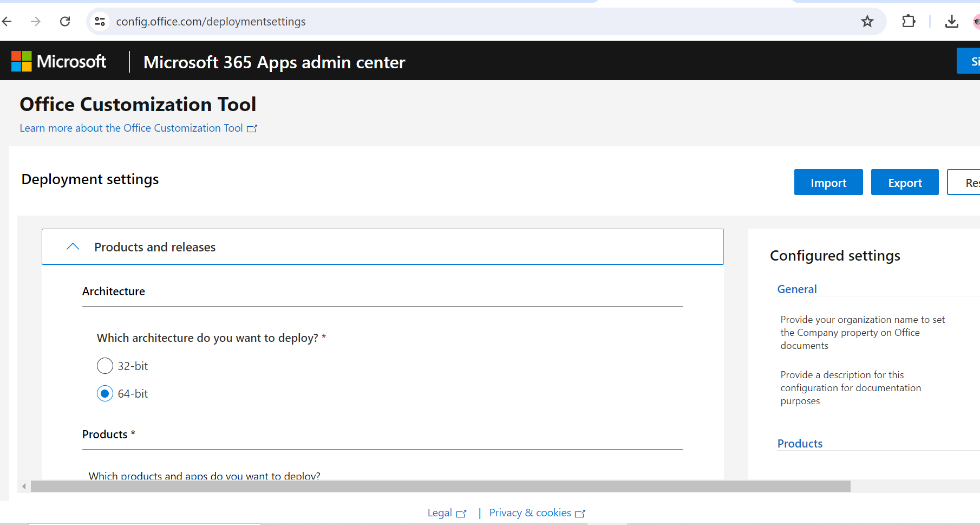Open site information icon in address bar
The height and width of the screenshot is (525, 980).
[100, 22]
